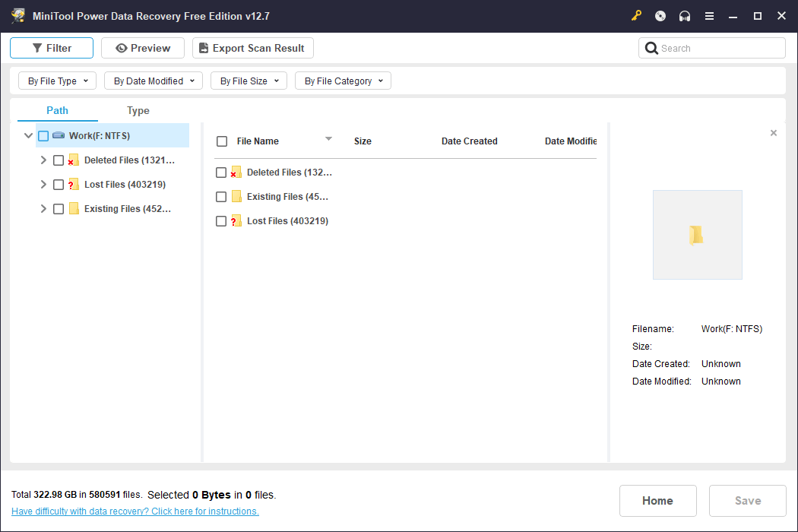The image size is (798, 532).
Task: Select Deleted Files (1321... in tree
Action: coord(129,160)
